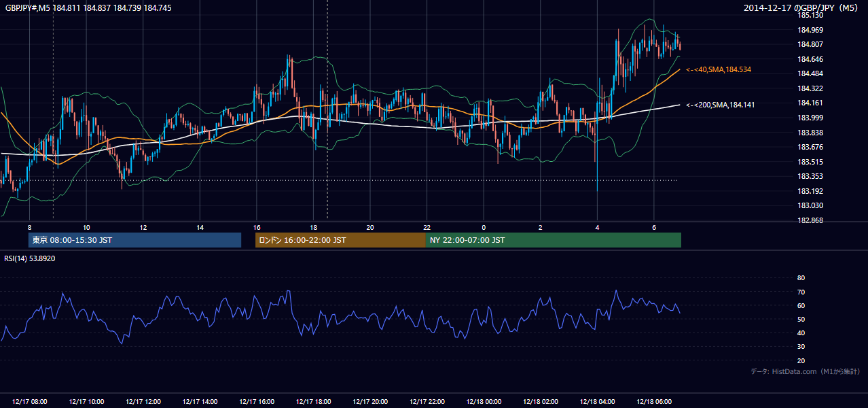Click bottom time label 12/17 18:00

pyautogui.click(x=314, y=402)
